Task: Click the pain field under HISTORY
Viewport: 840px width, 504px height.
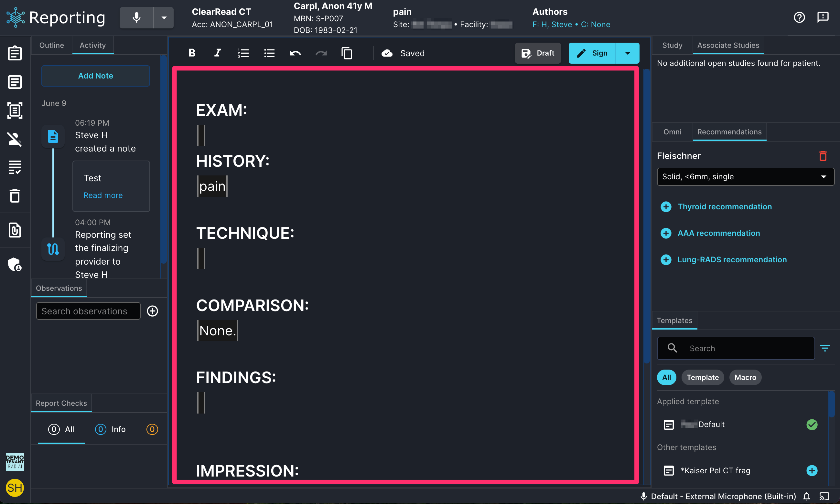Action: (212, 186)
